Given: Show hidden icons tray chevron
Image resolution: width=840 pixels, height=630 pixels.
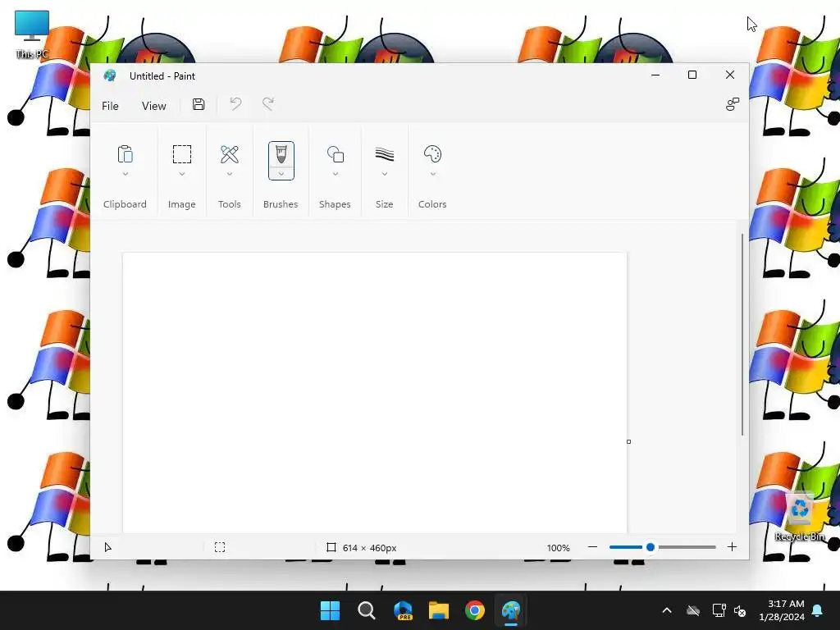Looking at the screenshot, I should (667, 610).
